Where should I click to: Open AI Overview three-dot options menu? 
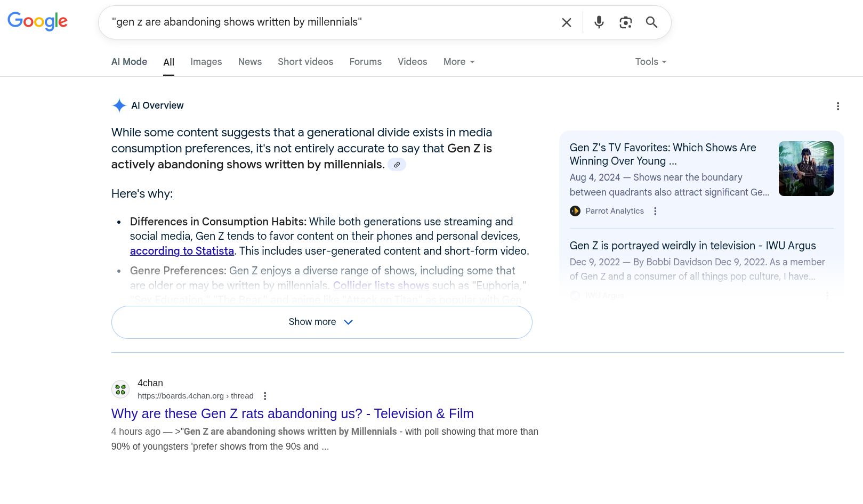837,107
